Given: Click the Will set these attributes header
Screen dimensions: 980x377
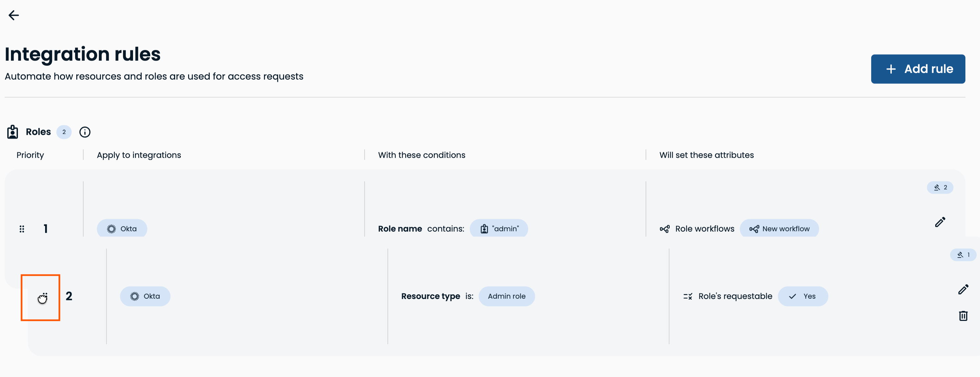Looking at the screenshot, I should tap(706, 155).
